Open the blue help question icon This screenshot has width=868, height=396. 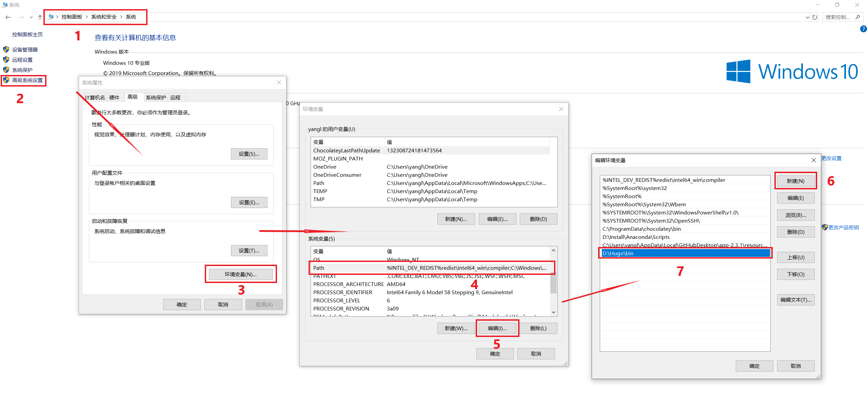863,29
